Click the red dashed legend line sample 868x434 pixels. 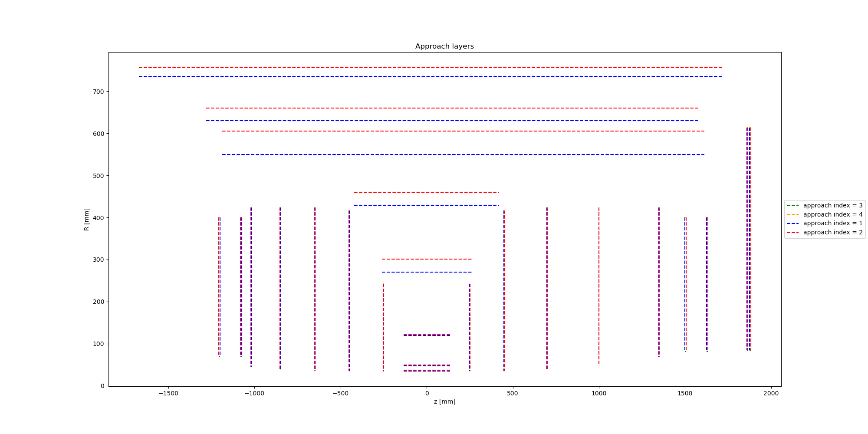(x=792, y=233)
